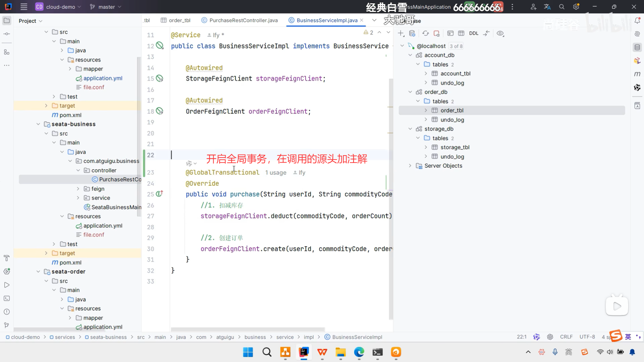
Task: Toggle main menu hamburger button
Action: coord(23,7)
